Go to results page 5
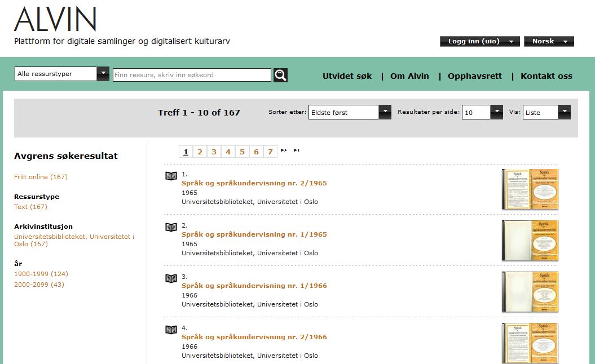This screenshot has width=595, height=364. tap(242, 152)
